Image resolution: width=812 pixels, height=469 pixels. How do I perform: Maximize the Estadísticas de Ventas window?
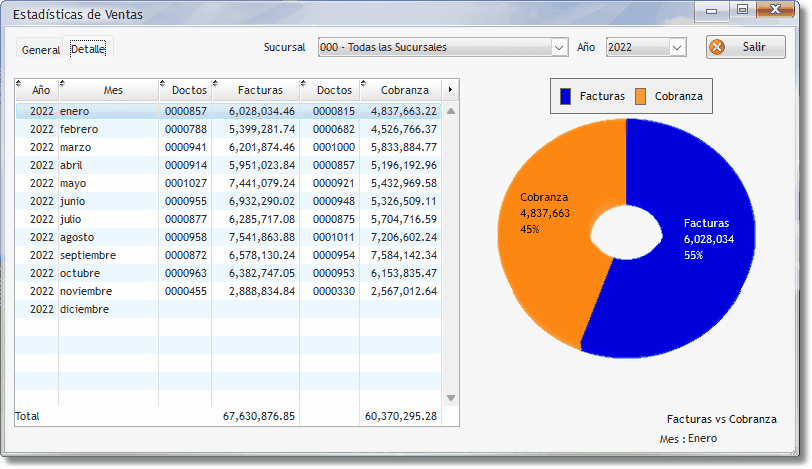point(742,10)
